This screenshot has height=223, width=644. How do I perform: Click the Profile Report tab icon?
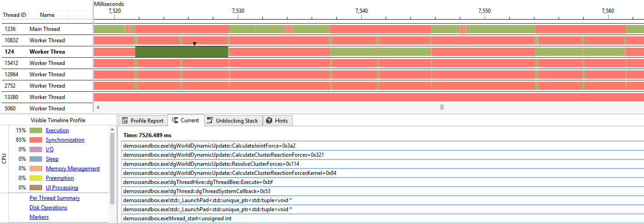(x=125, y=121)
